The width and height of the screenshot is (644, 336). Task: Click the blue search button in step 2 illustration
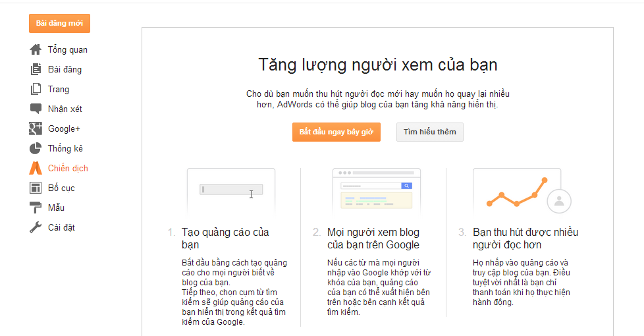tap(406, 186)
